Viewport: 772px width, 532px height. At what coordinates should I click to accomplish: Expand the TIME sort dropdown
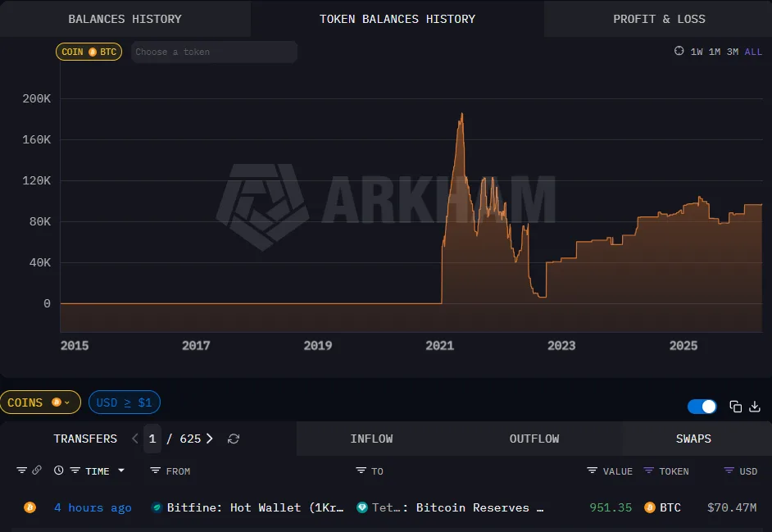coord(120,471)
